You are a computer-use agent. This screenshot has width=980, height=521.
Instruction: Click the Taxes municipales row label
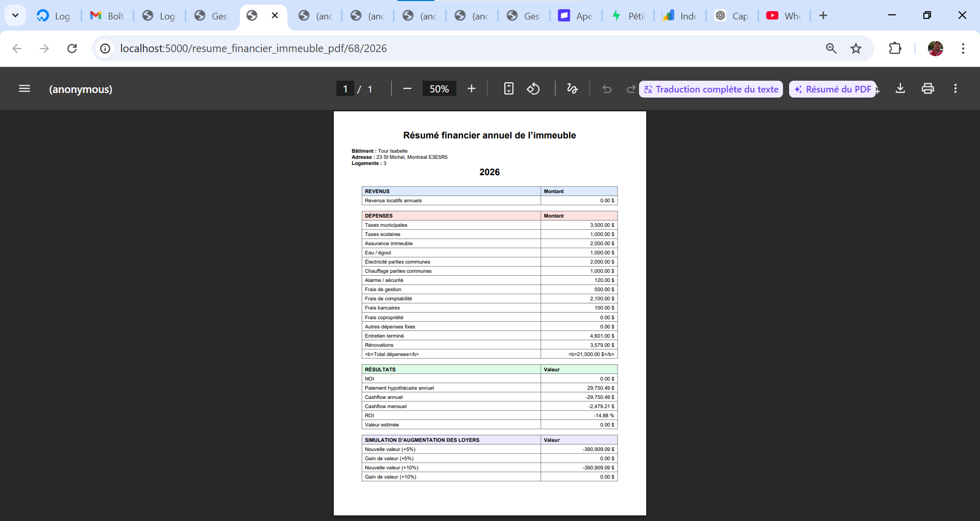pyautogui.click(x=386, y=225)
